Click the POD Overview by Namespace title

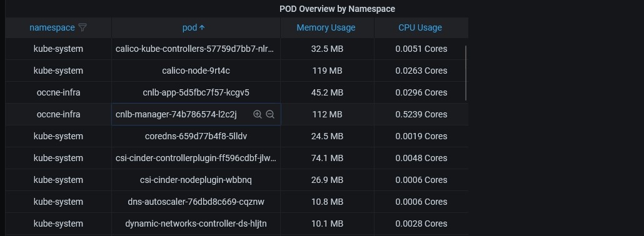[337, 9]
